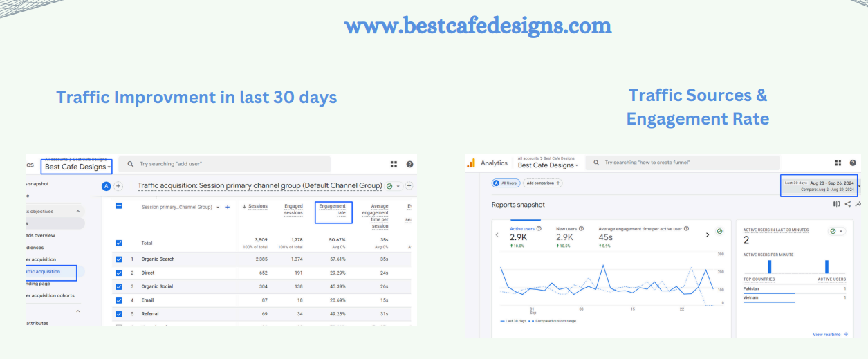Uncheck the Organic Social row checkbox

coord(119,286)
